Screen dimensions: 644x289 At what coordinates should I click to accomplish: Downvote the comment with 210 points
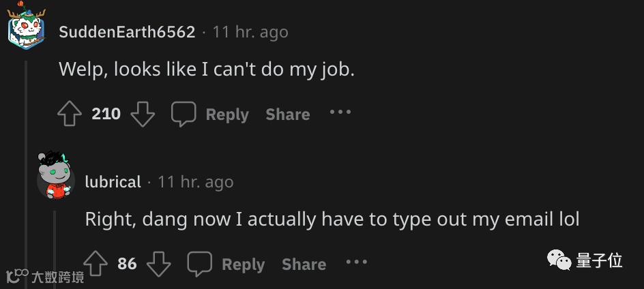142,114
